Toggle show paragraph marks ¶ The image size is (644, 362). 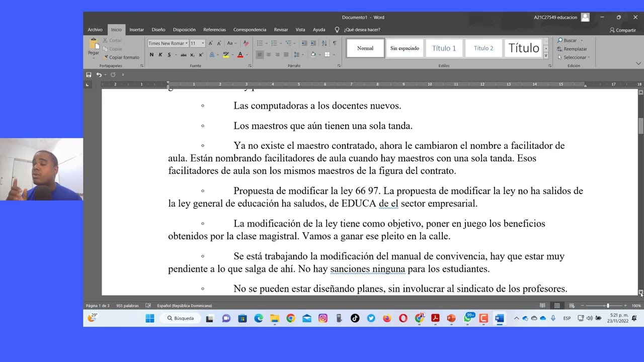(x=335, y=43)
